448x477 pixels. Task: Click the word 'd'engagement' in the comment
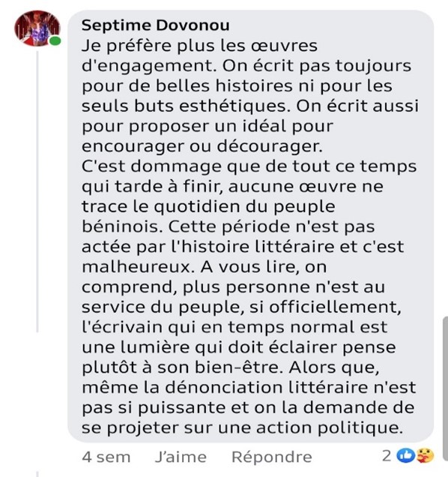[x=149, y=66]
